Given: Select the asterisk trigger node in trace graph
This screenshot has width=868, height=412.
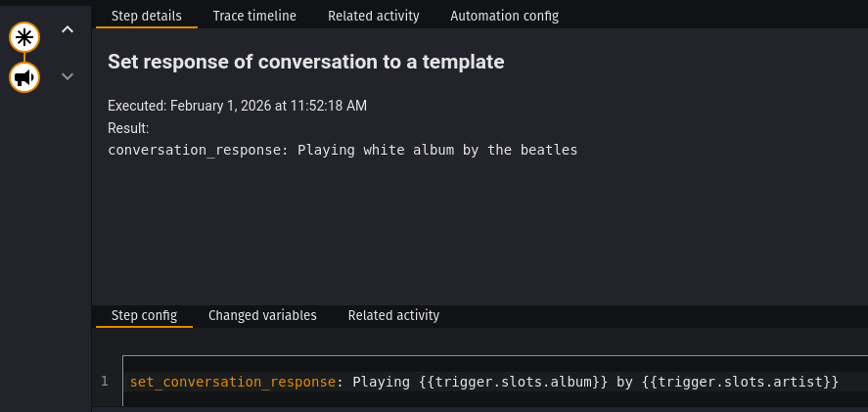Looking at the screenshot, I should click(x=24, y=37).
